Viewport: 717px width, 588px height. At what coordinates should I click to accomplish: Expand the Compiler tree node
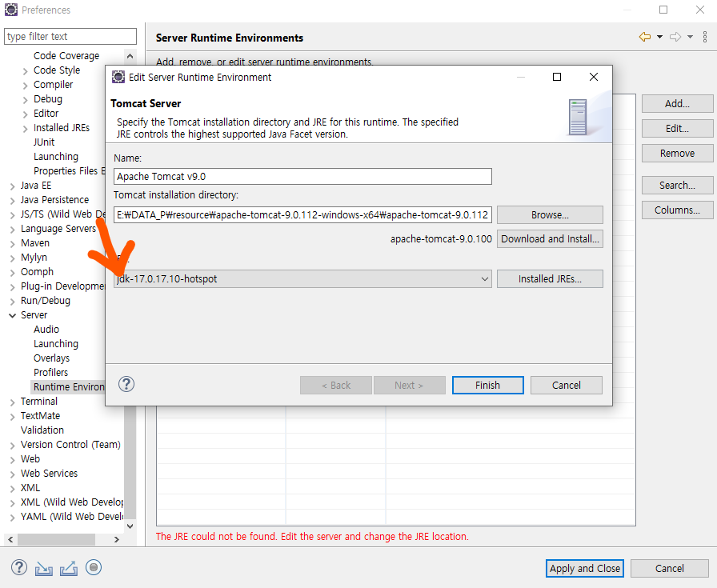(25, 86)
